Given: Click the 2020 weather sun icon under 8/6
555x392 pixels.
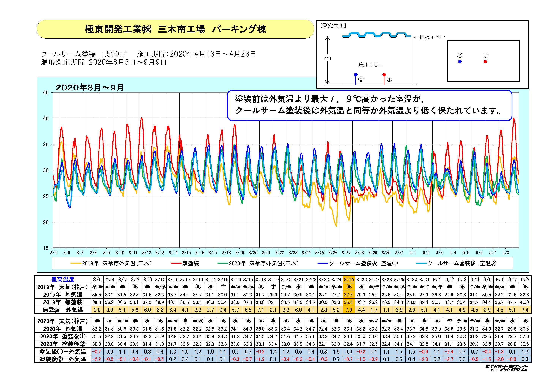Looking at the screenshot, I should (x=110, y=321).
